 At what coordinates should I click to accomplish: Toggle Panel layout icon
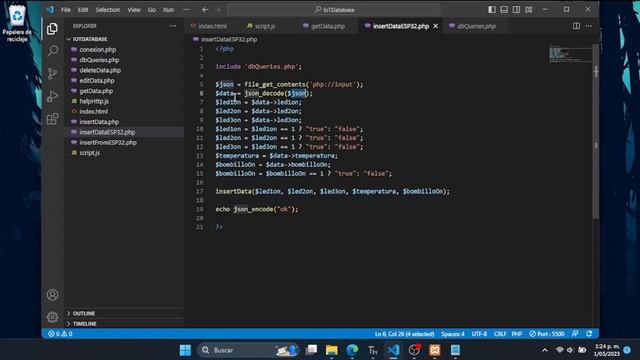click(504, 9)
